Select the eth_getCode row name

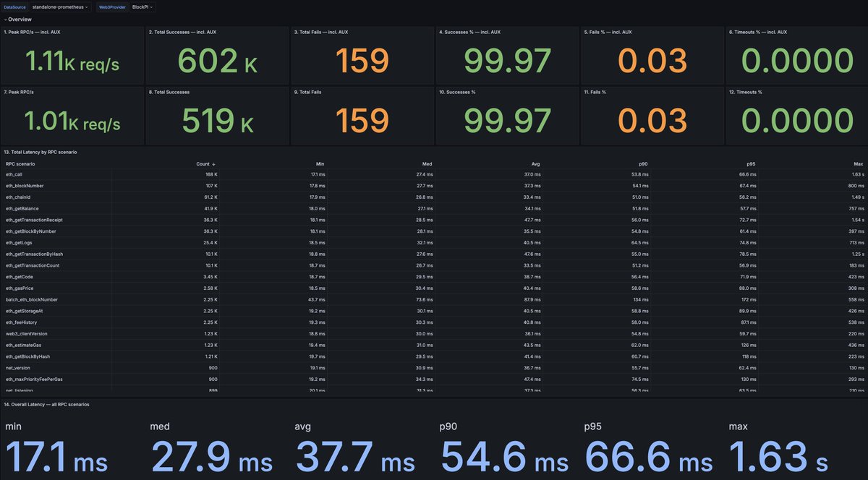point(18,277)
